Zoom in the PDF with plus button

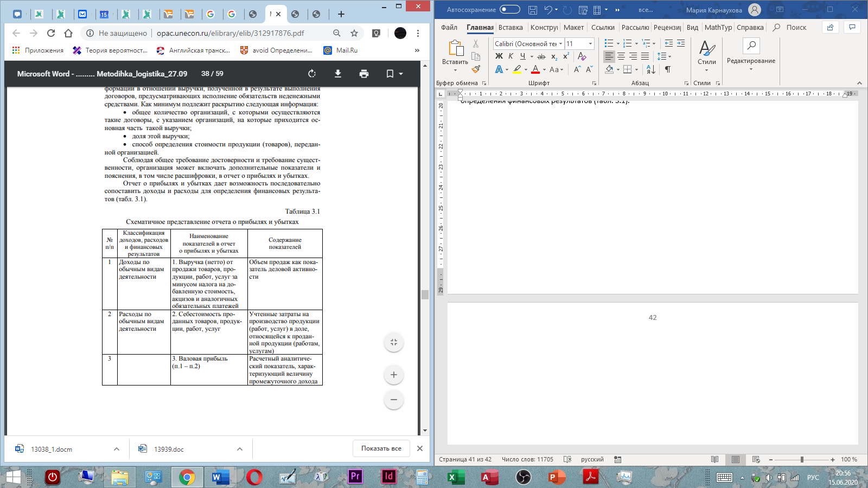coord(394,375)
